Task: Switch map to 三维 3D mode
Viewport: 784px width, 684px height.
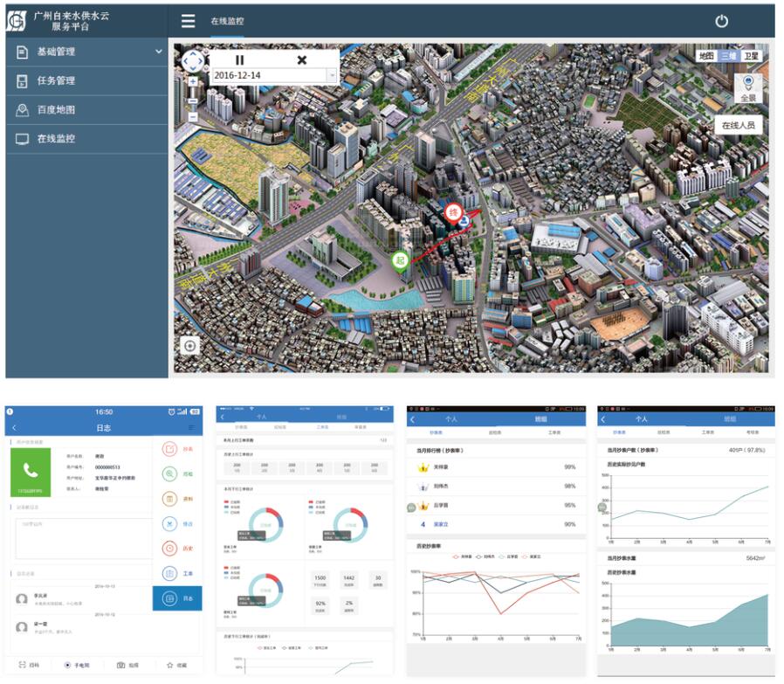Action: pos(728,56)
